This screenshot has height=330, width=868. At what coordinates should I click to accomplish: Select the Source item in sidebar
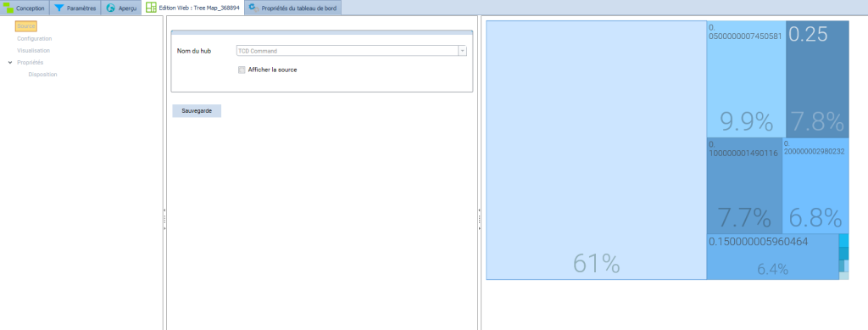click(x=26, y=26)
